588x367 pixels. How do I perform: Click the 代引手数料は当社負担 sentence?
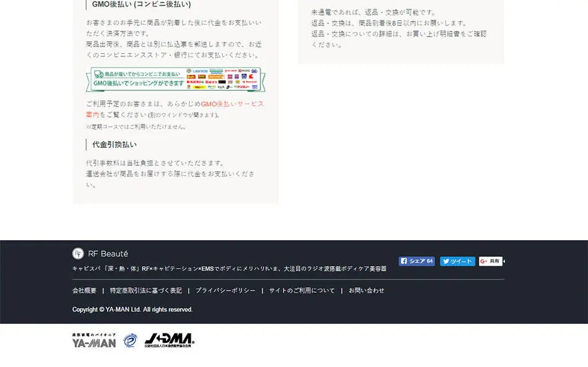[x=155, y=163]
